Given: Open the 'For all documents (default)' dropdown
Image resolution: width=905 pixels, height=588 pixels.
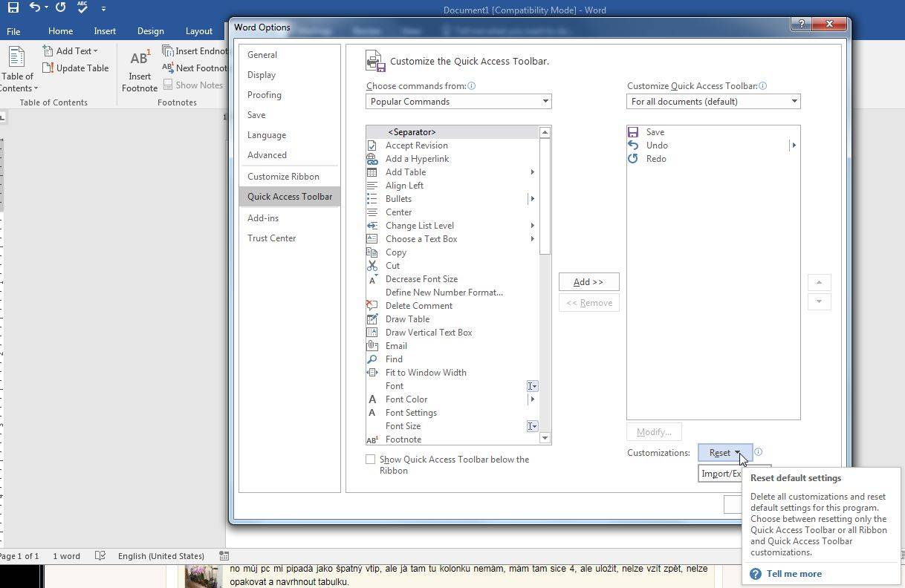Looking at the screenshot, I should [713, 102].
